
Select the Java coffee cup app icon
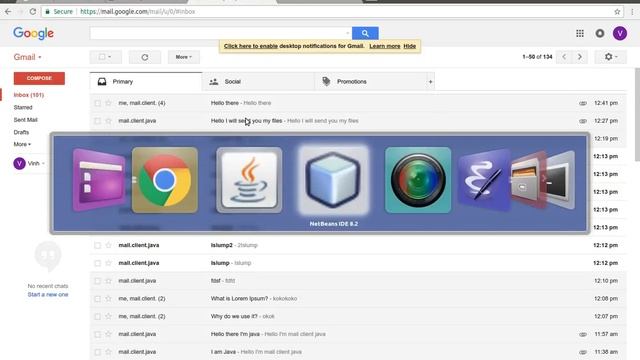point(249,180)
